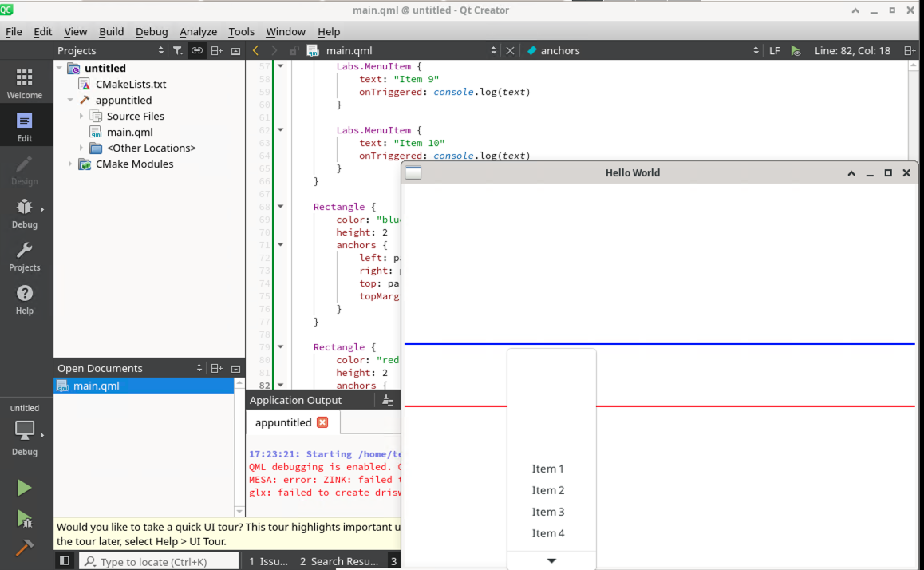Split the Open Documents panel

[216, 368]
